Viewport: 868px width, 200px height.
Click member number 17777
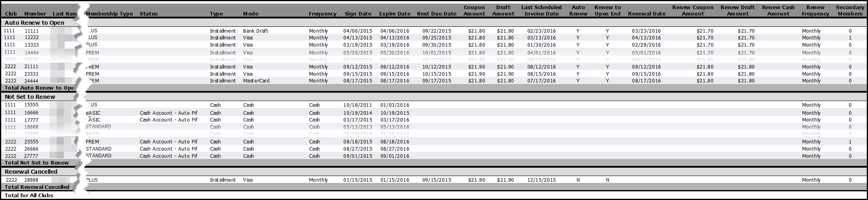click(x=32, y=120)
